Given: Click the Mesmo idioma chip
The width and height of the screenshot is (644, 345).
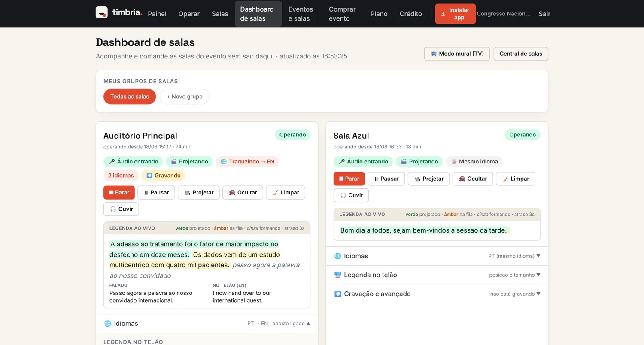Looking at the screenshot, I should (474, 162).
